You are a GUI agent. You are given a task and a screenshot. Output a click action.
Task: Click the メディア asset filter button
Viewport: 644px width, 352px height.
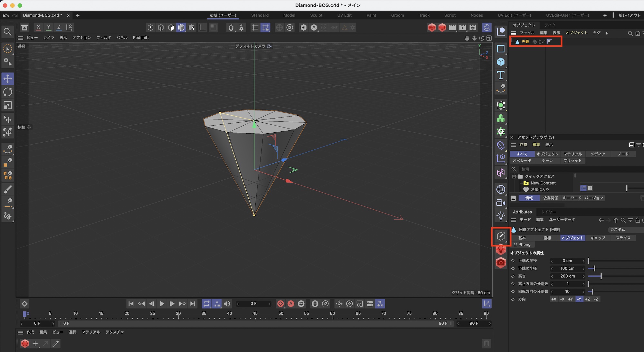click(x=598, y=154)
